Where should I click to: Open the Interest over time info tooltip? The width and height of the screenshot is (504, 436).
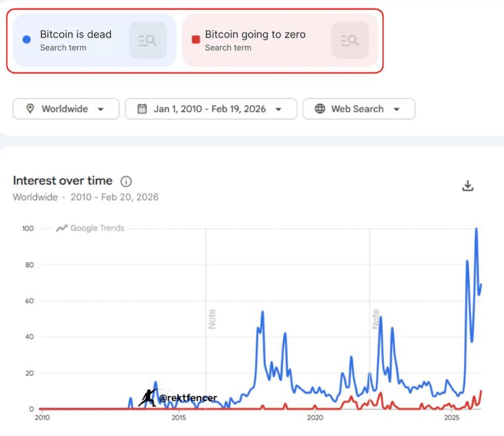coord(126,181)
